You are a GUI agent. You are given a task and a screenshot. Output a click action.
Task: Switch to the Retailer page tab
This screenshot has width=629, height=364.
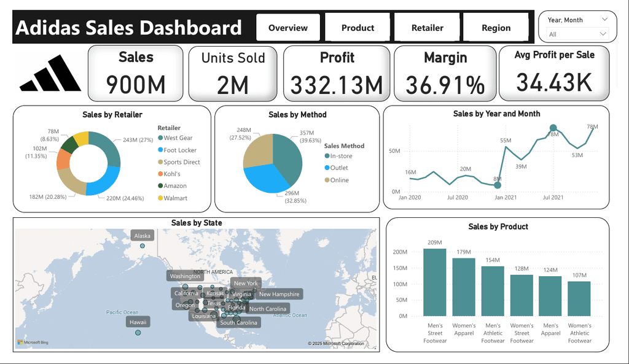(x=428, y=28)
